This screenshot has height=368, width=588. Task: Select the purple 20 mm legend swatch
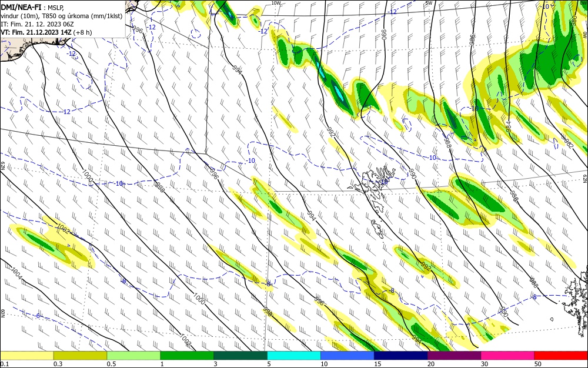[454, 356]
